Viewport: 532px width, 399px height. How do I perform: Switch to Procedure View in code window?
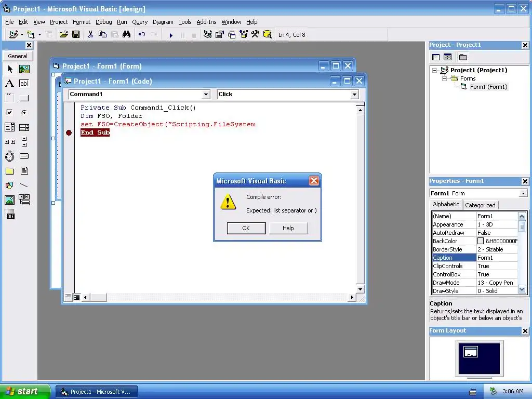[x=68, y=297]
